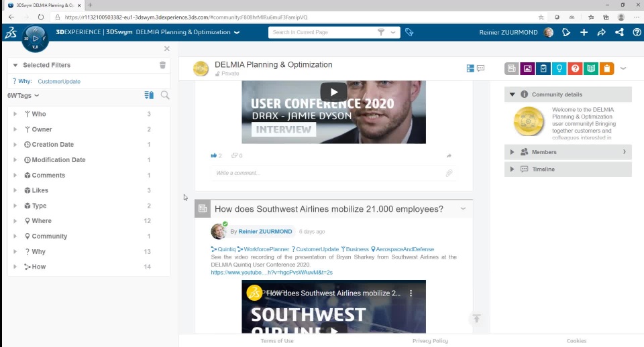Expand the Why tag category

coord(15,251)
